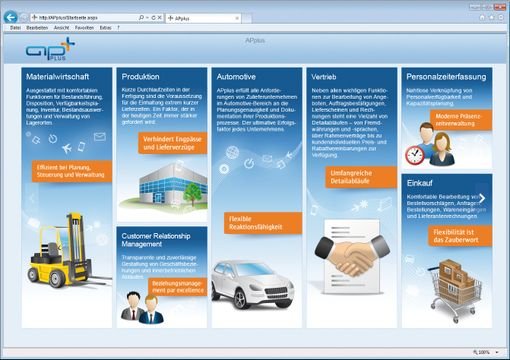Viewport: 510px width, 360px height.
Task: Open the Ansicht menu
Action: tap(62, 28)
